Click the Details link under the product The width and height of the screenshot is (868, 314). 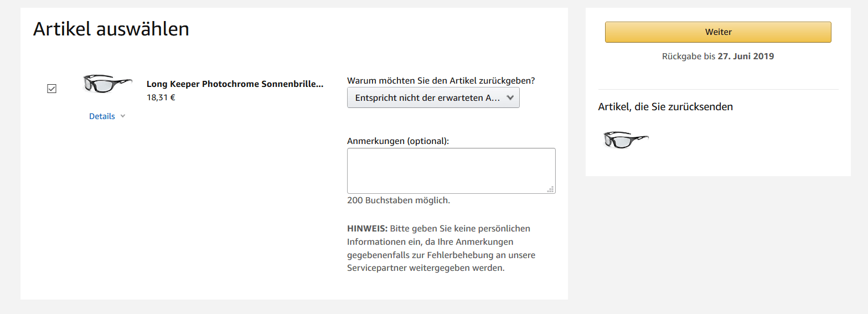coord(102,116)
